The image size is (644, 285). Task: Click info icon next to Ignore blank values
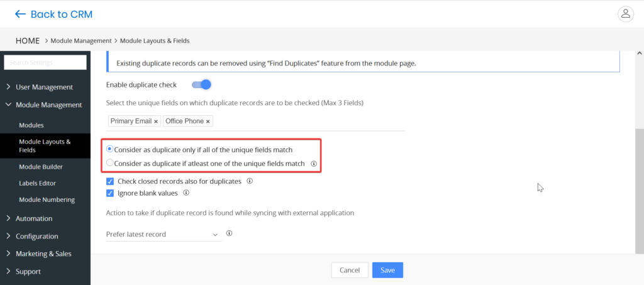[186, 193]
